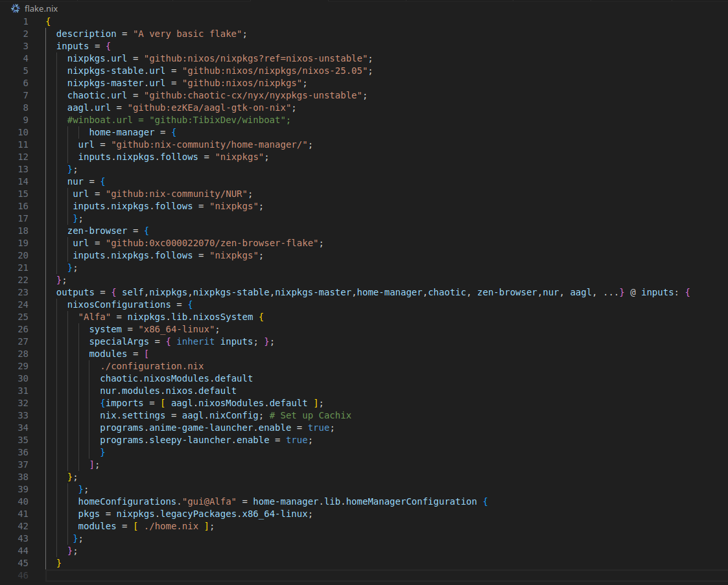The width and height of the screenshot is (728, 585).
Task: Click inputs.nixpkgs.follows on line 16
Action: (x=132, y=206)
